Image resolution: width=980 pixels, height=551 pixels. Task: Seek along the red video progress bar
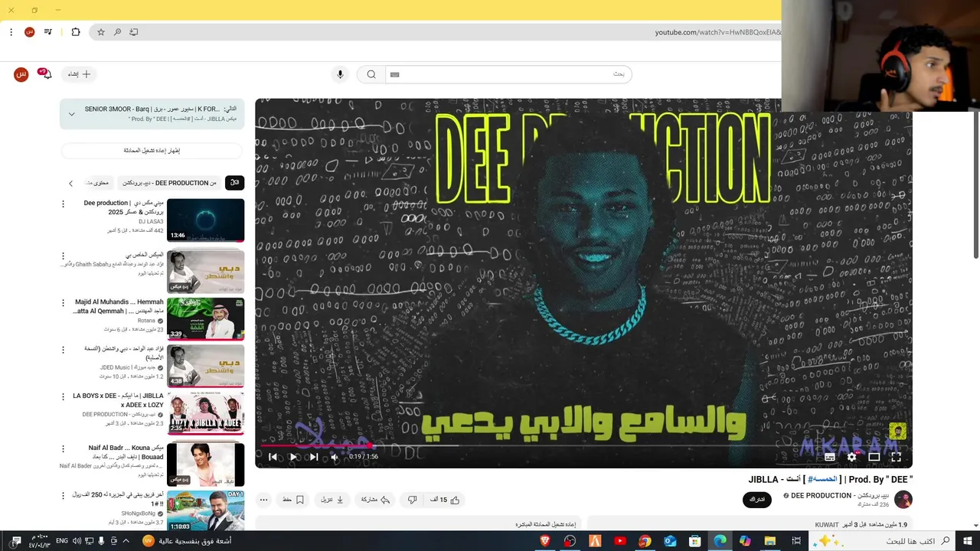point(583,445)
